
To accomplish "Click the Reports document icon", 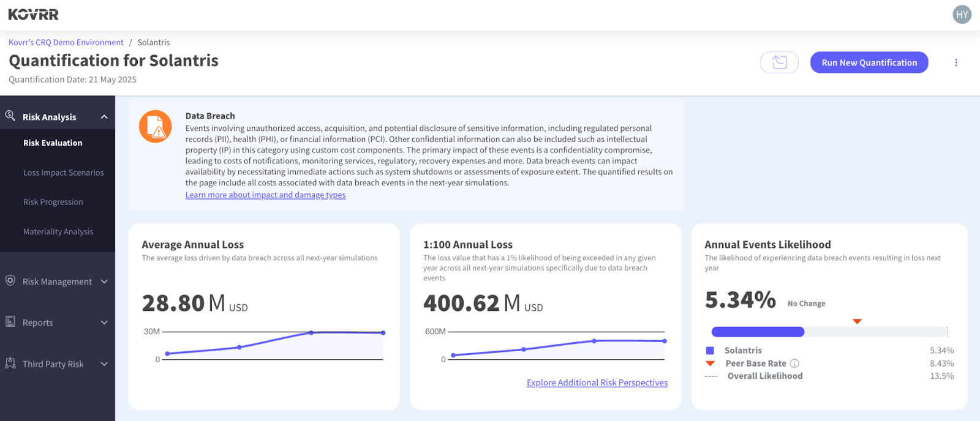I will 10,321.
